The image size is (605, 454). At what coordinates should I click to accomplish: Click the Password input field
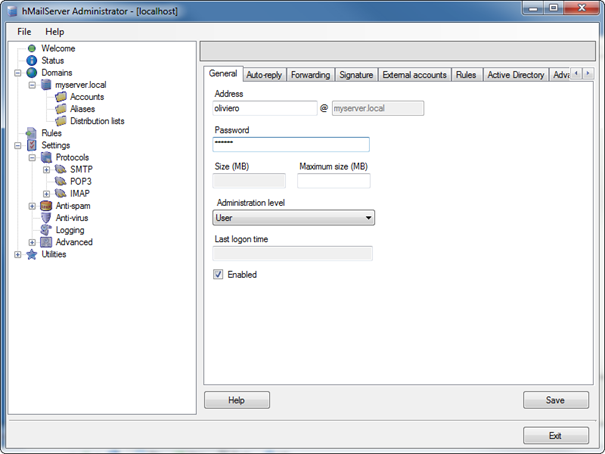tap(291, 144)
